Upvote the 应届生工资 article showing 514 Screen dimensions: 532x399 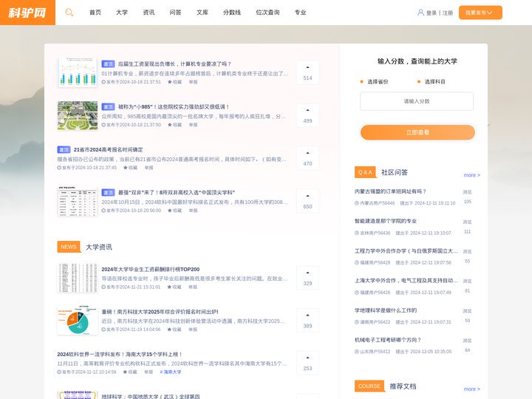(307, 72)
